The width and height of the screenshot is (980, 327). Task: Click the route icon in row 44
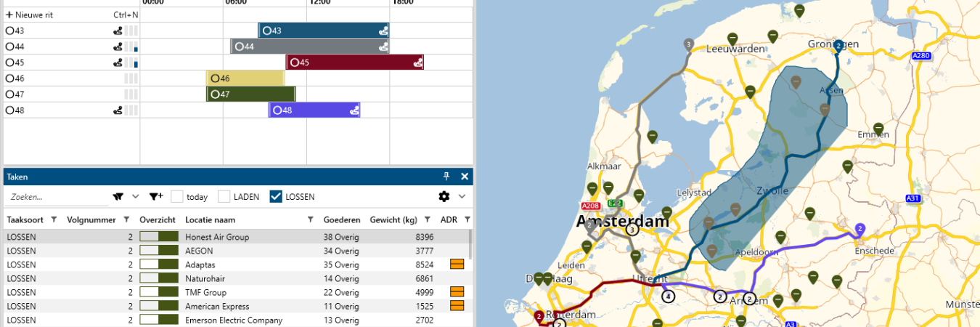[x=117, y=47]
